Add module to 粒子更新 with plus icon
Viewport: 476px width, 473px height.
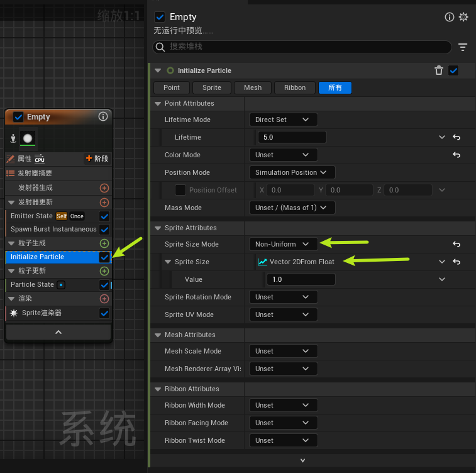tap(104, 271)
